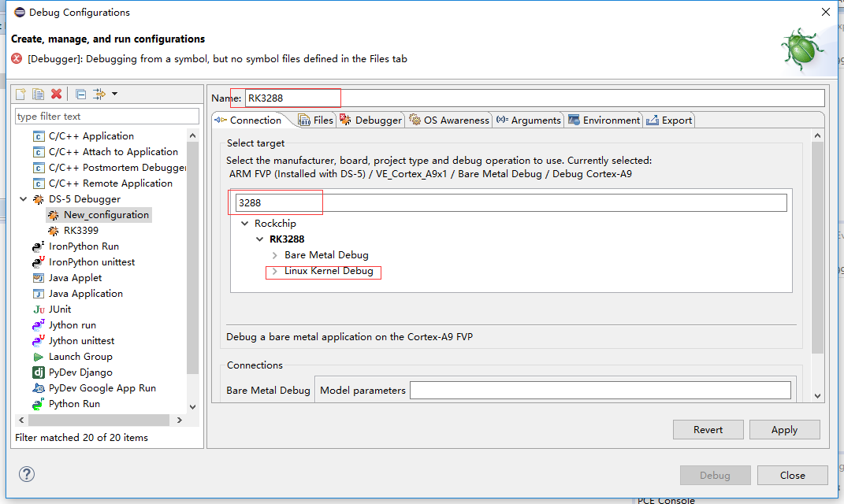The width and height of the screenshot is (844, 504).
Task: Collapse the DS-5 Debugger tree node
Action: [x=23, y=199]
